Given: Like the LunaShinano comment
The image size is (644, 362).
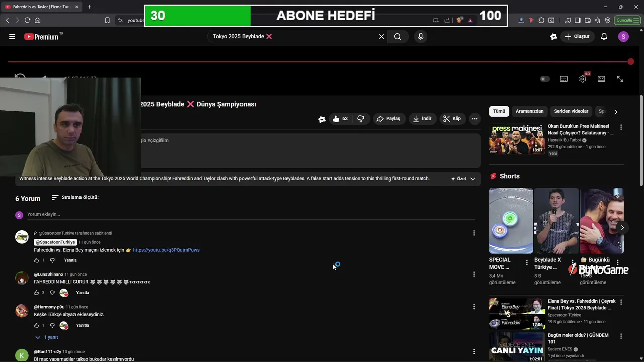Looking at the screenshot, I should (x=36, y=293).
